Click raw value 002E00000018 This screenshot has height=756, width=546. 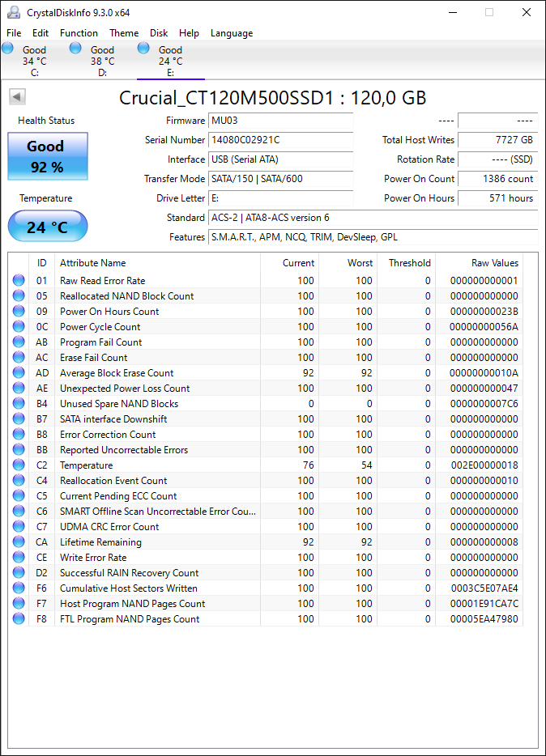[x=484, y=465]
